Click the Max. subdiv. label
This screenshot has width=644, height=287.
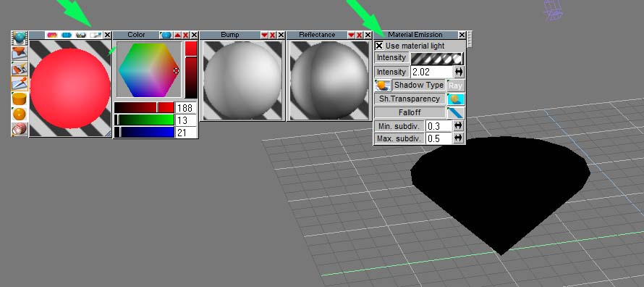click(399, 138)
